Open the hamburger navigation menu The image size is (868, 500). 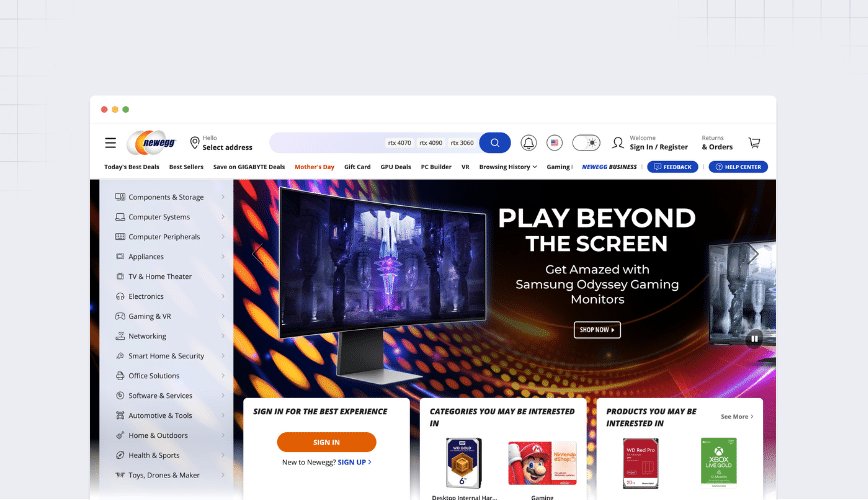click(110, 143)
